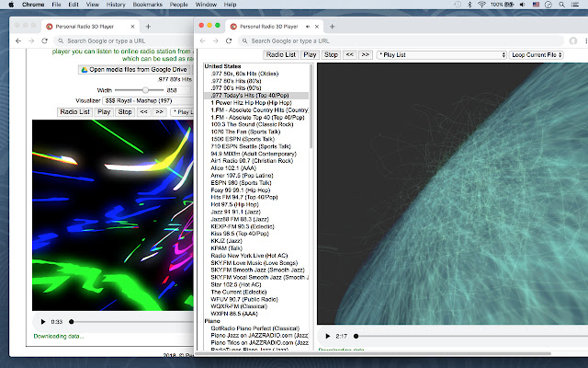
Task: Open the Notification Center icon
Action: (574, 5)
